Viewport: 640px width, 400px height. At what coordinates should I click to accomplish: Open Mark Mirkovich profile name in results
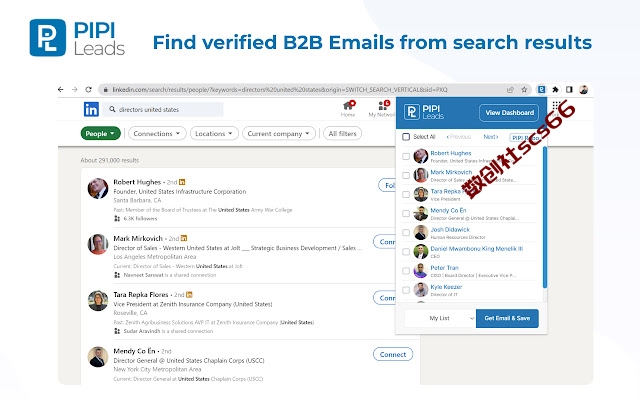coord(138,238)
